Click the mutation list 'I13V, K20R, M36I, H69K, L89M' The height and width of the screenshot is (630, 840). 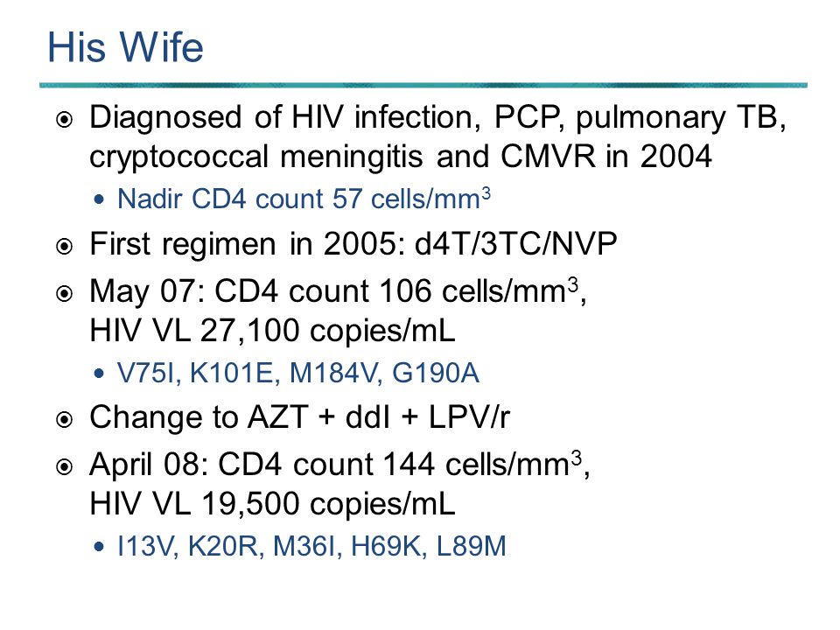(x=311, y=546)
